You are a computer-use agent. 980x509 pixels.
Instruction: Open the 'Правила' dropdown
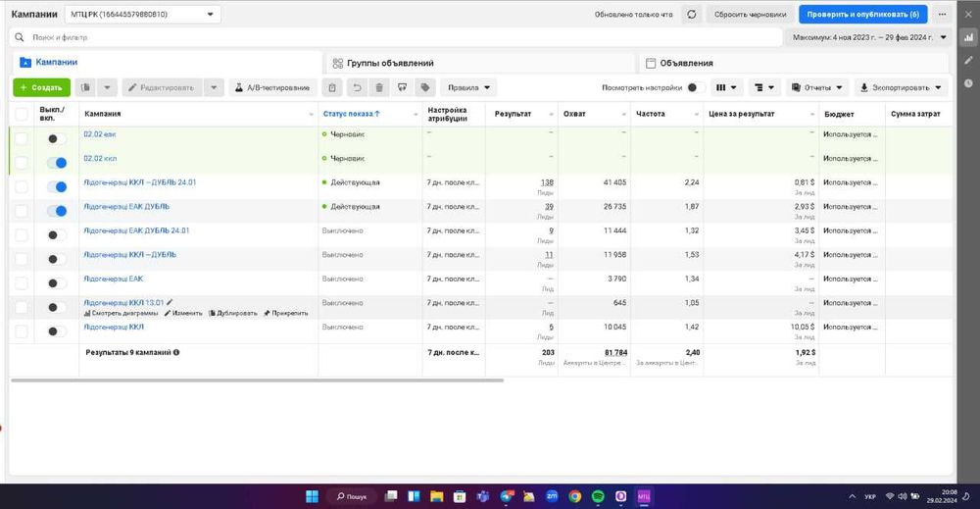tap(468, 87)
